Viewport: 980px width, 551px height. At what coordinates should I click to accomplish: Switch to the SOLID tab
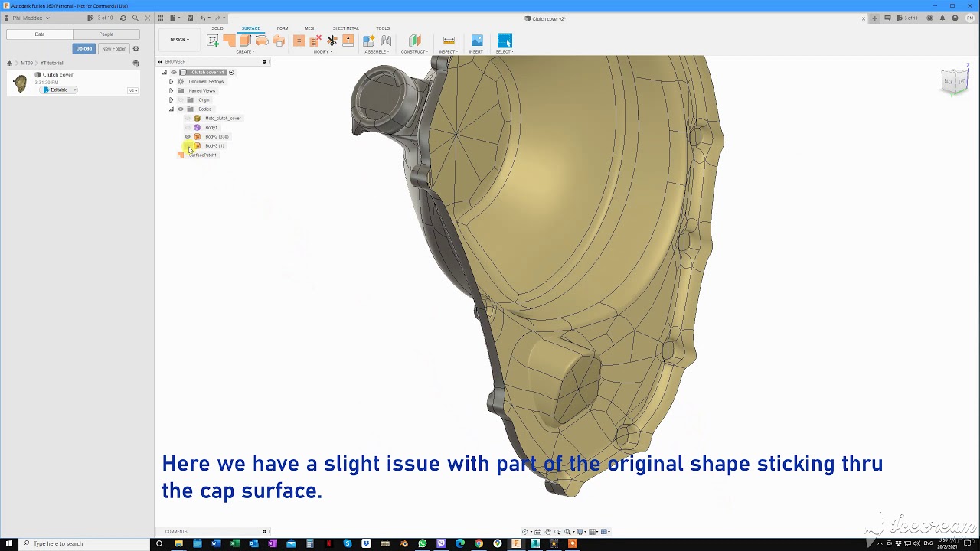[217, 28]
